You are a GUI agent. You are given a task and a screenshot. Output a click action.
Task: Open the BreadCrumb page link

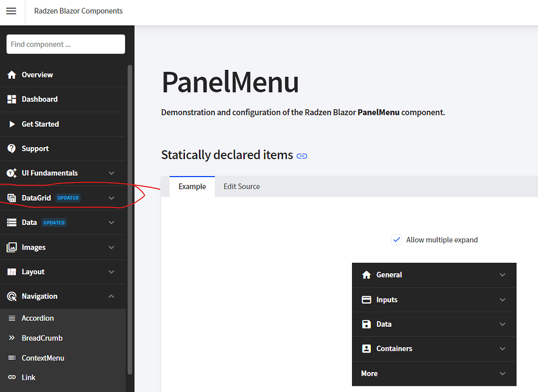[42, 338]
